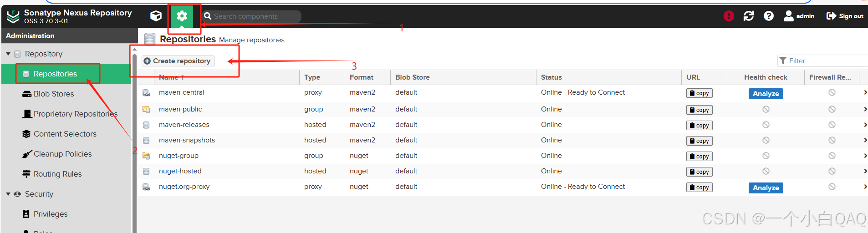This screenshot has width=868, height=233.
Task: Copy the maven-public URL
Action: (x=699, y=110)
